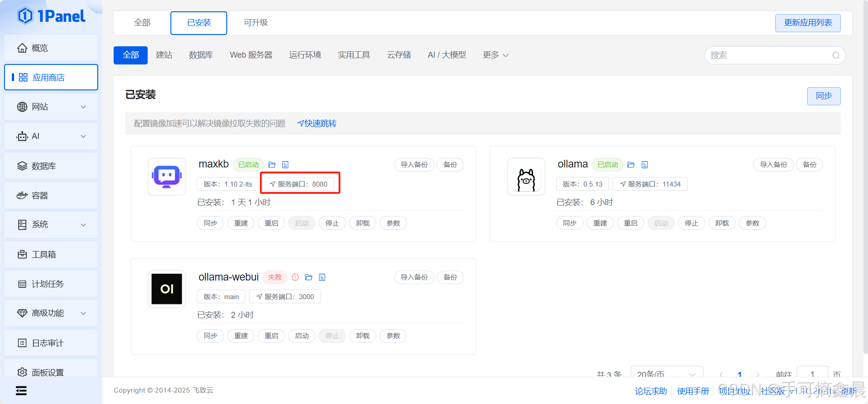Filter by 云存储 category

point(399,55)
